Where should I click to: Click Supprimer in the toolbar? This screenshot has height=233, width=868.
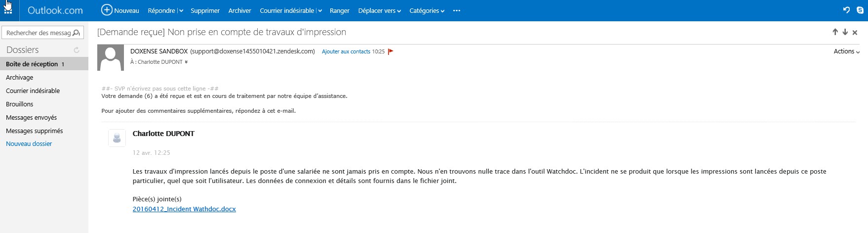point(205,11)
